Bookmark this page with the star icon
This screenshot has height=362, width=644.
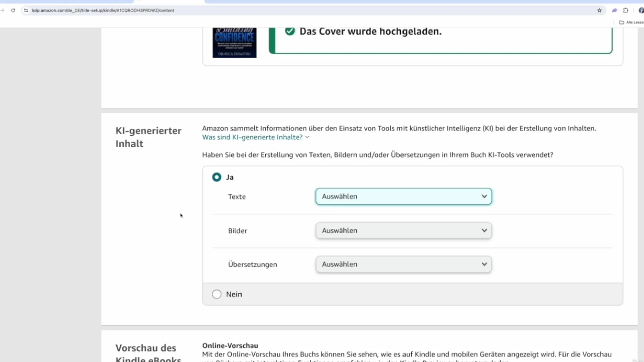[599, 10]
